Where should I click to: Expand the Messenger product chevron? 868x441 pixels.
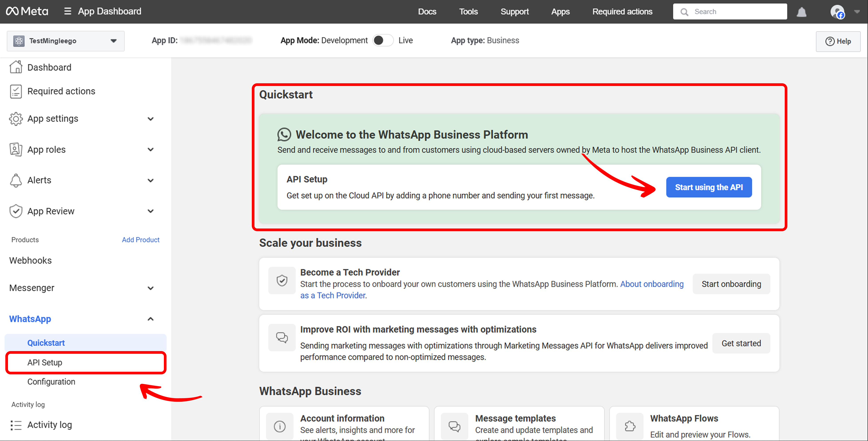[x=151, y=288]
